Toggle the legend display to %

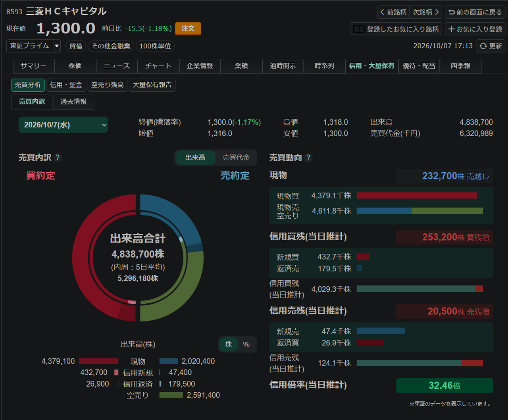pos(246,344)
